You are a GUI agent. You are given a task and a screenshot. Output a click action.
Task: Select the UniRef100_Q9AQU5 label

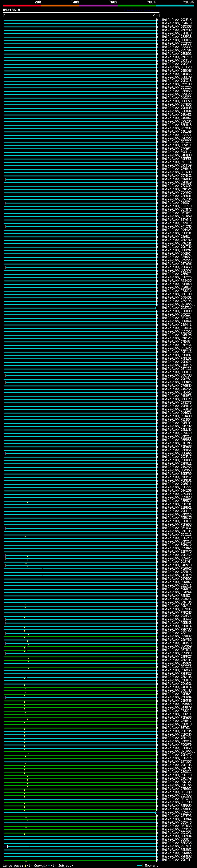click(x=177, y=108)
